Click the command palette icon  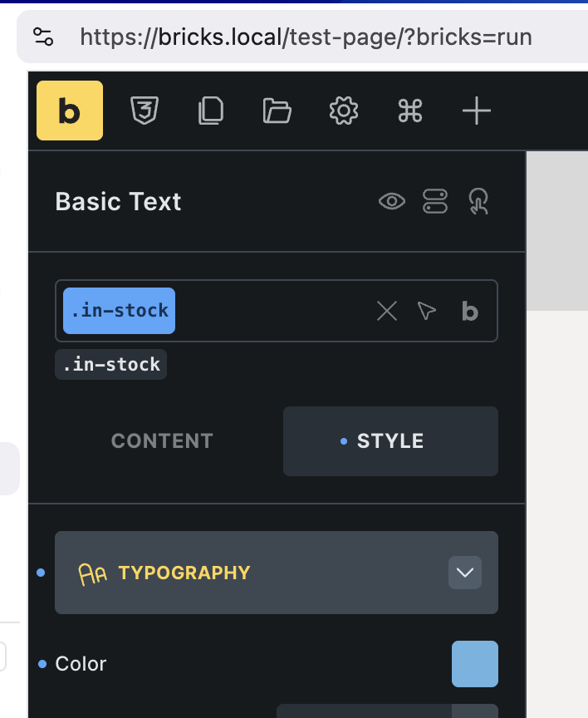(410, 111)
